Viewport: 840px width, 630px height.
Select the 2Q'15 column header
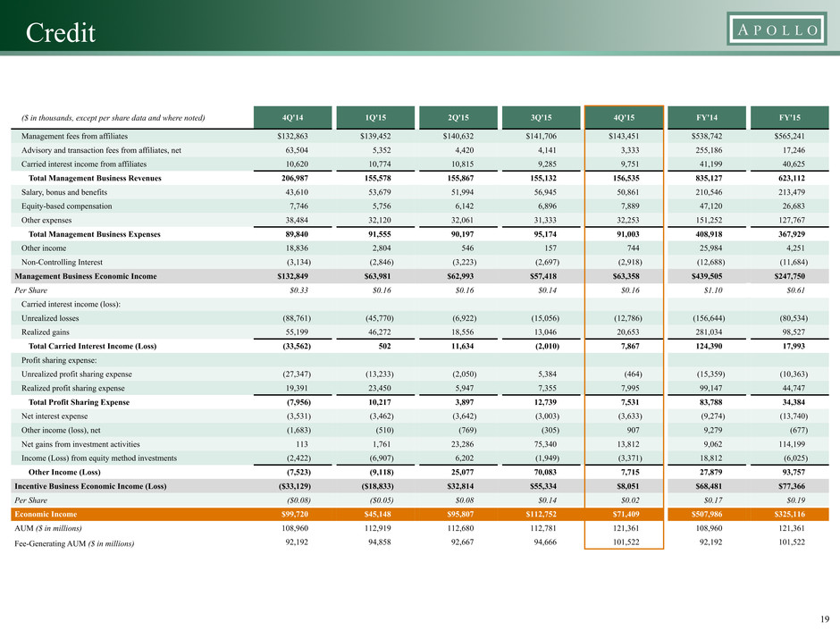pyautogui.click(x=458, y=117)
